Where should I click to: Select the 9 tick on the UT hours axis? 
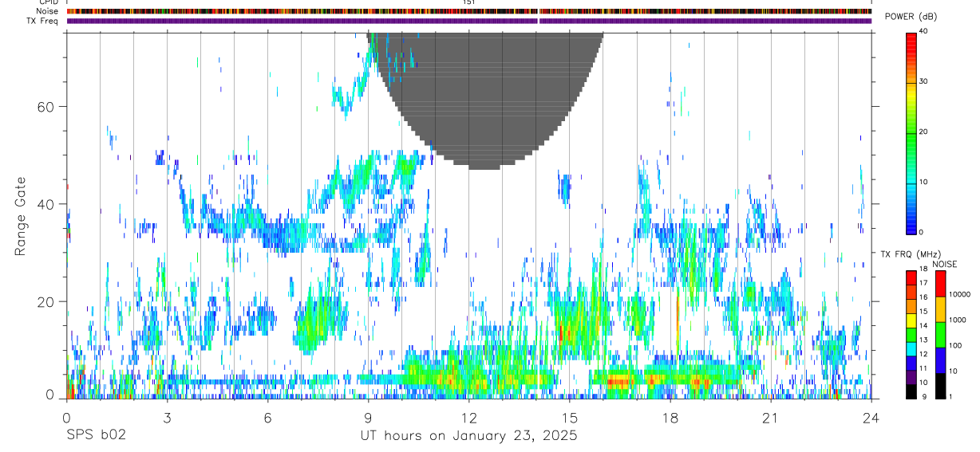(368, 418)
